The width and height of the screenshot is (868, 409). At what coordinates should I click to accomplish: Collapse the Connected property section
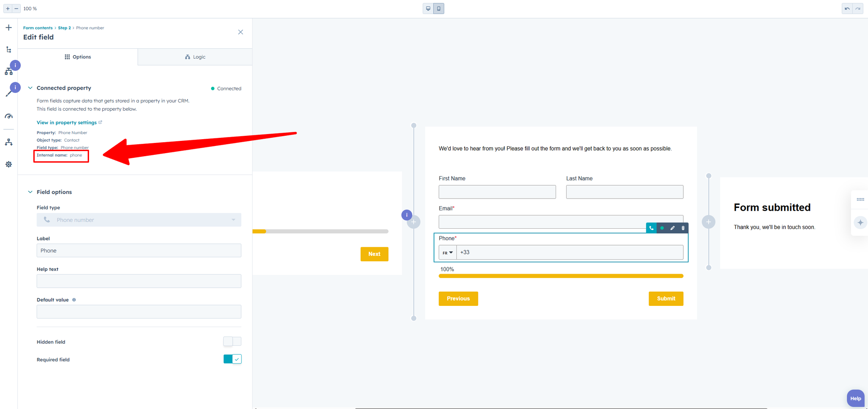pos(30,88)
